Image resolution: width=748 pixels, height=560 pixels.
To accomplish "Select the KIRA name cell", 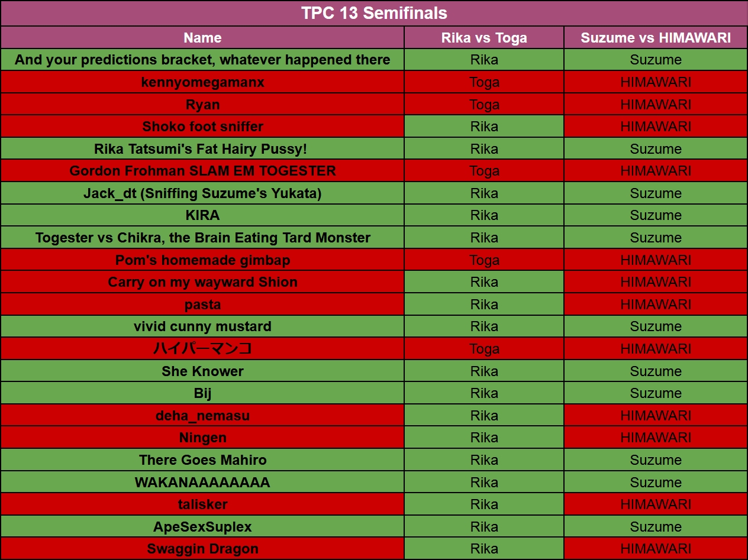I will tap(202, 215).
